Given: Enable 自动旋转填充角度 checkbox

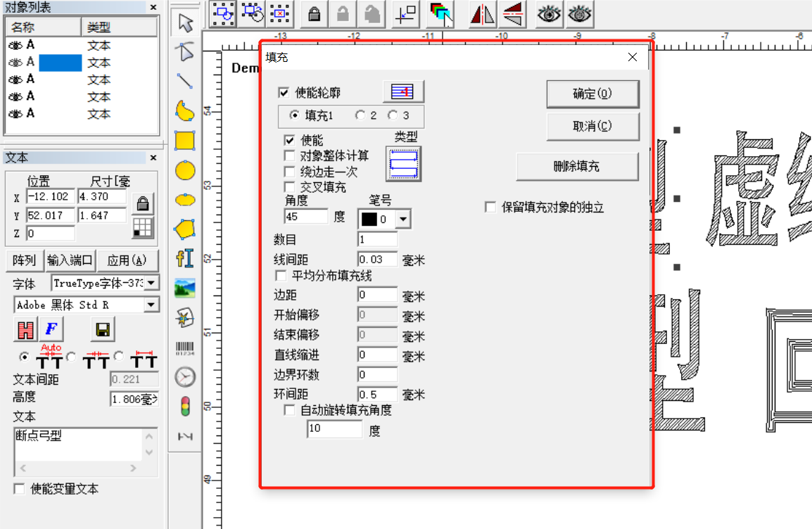Looking at the screenshot, I should coord(289,410).
